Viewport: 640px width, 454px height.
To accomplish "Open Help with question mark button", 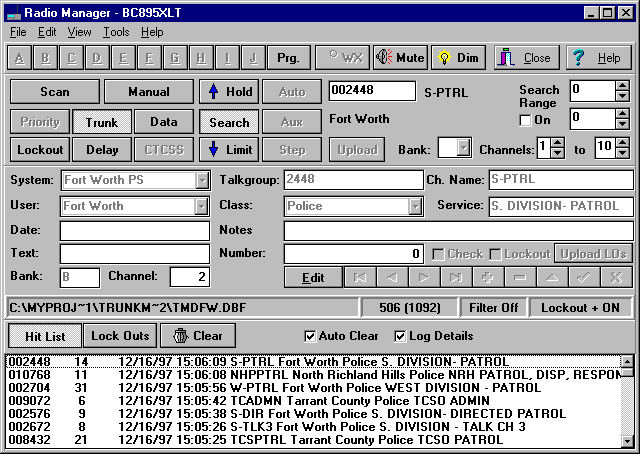I will 598,58.
